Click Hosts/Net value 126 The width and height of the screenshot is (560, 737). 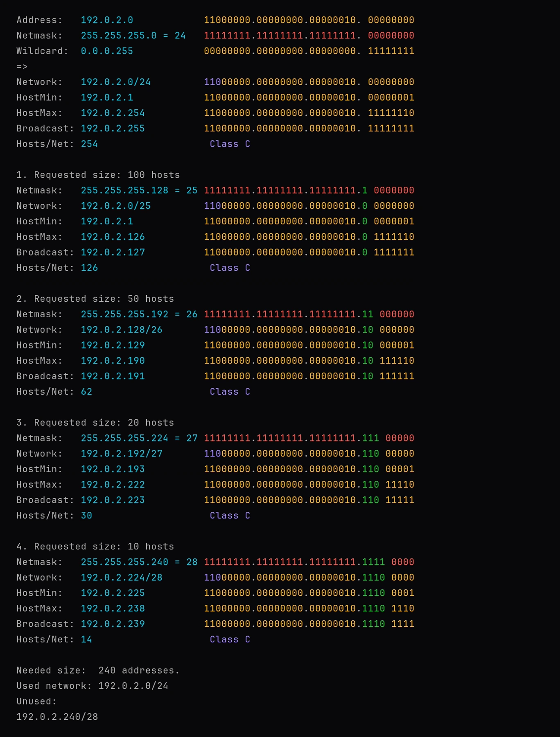[89, 268]
